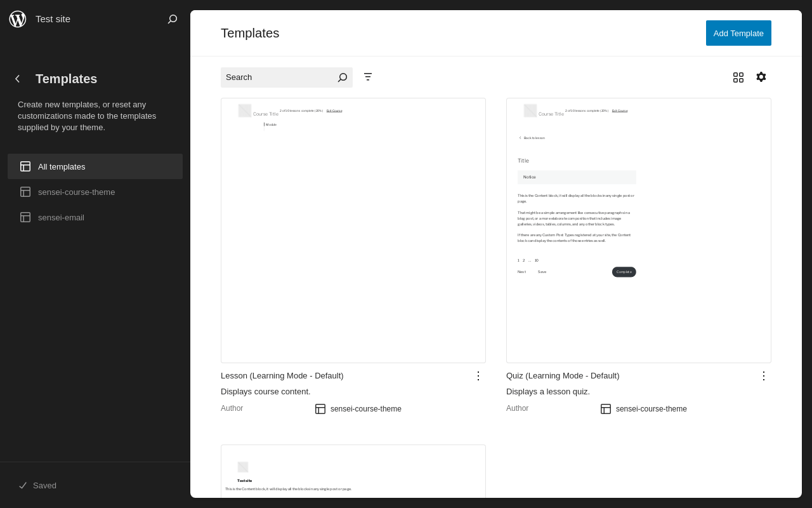Open view options gear icon
Image resolution: width=812 pixels, height=508 pixels.
(761, 77)
